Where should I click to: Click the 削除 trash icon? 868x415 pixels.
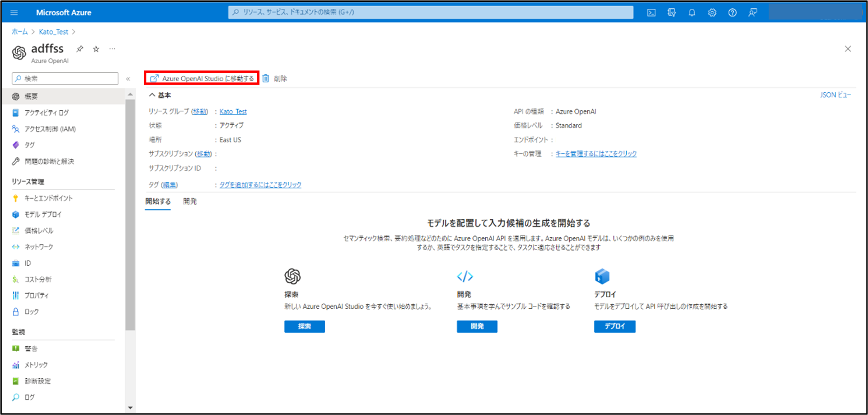coord(266,78)
